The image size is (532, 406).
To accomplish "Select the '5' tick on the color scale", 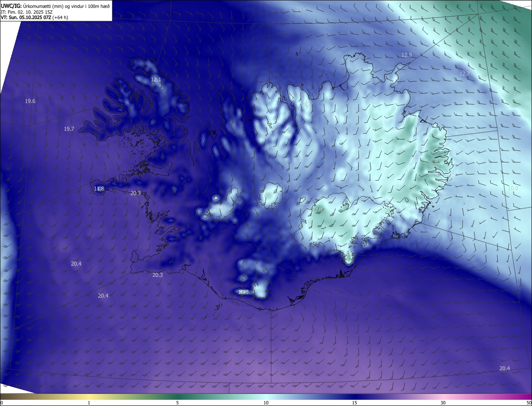I will 177,403.
